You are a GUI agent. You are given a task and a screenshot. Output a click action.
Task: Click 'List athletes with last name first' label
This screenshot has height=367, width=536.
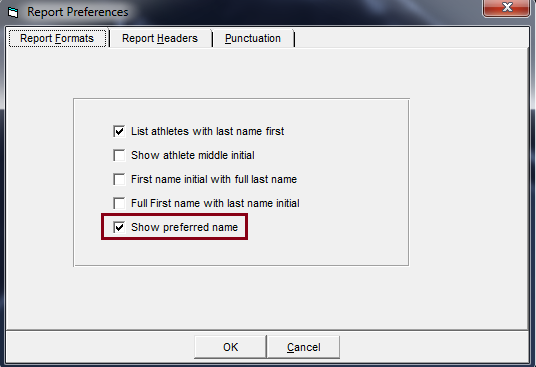pyautogui.click(x=207, y=131)
